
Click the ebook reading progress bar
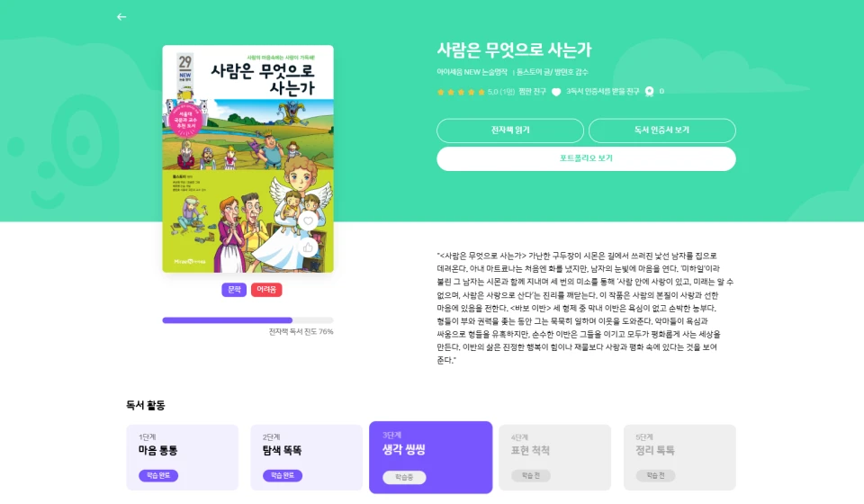(248, 320)
